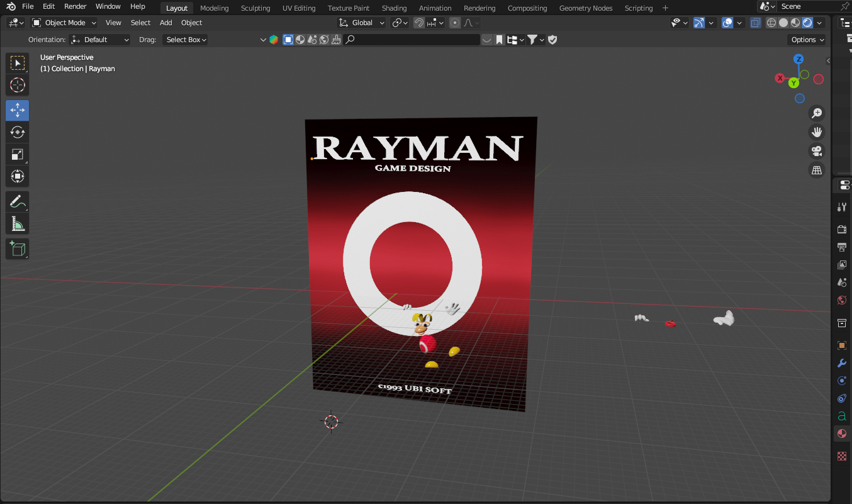Select the Scale tool
The width and height of the screenshot is (852, 504).
[18, 154]
